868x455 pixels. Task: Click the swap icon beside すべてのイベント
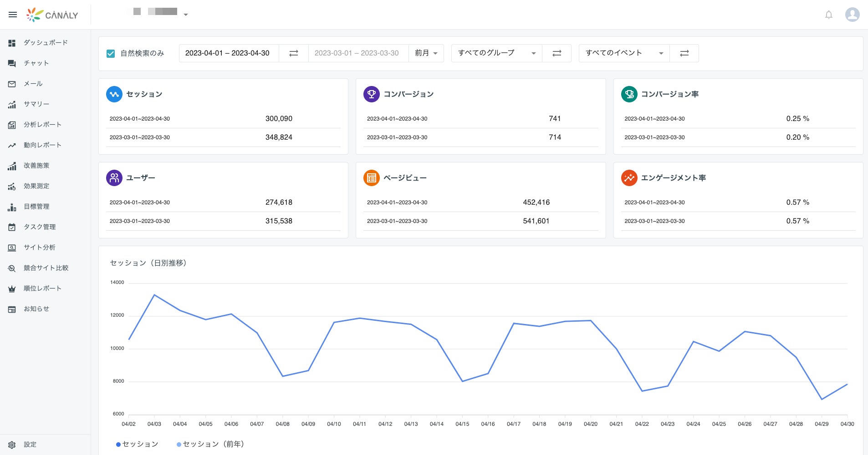click(684, 53)
